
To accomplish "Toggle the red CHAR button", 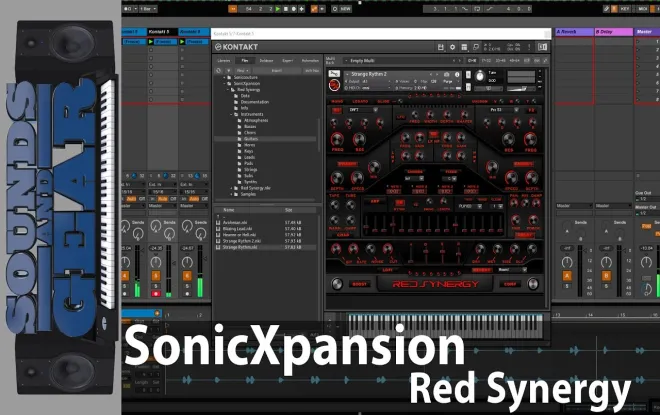I will (343, 235).
